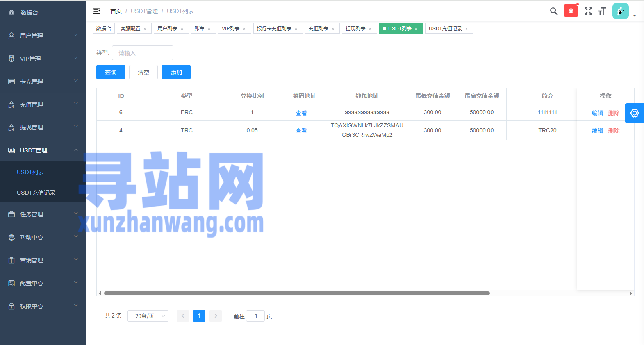Open the font size adjustment icon
The image size is (644, 345).
tap(602, 11)
